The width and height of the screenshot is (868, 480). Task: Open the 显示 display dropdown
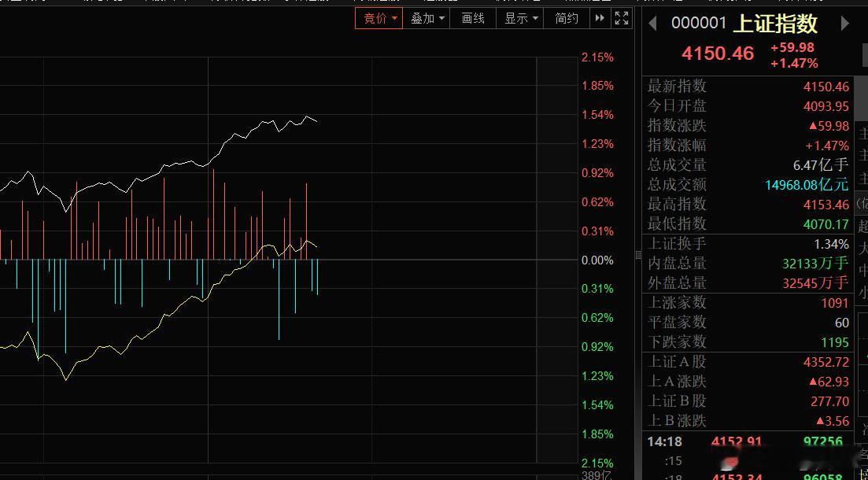[x=520, y=18]
